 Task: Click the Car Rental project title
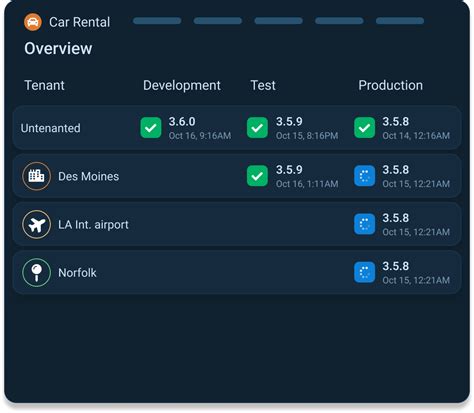click(x=79, y=22)
